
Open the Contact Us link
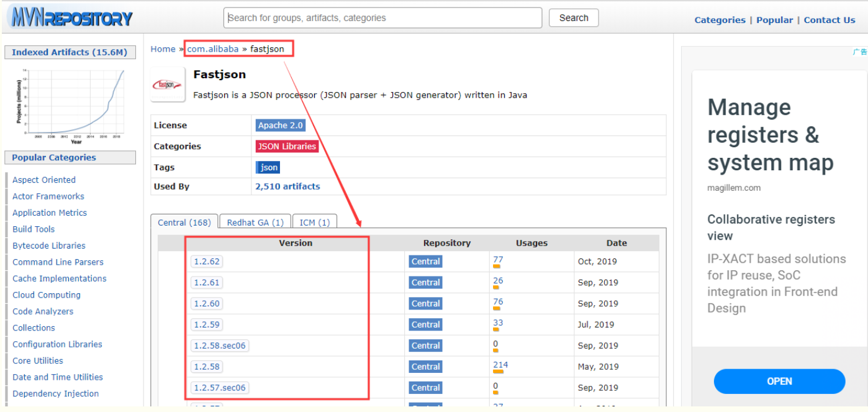point(830,20)
